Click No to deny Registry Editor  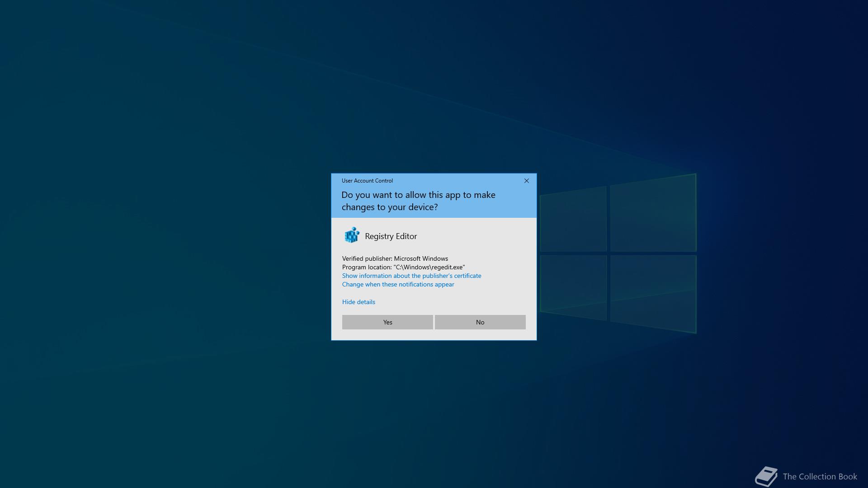(480, 322)
